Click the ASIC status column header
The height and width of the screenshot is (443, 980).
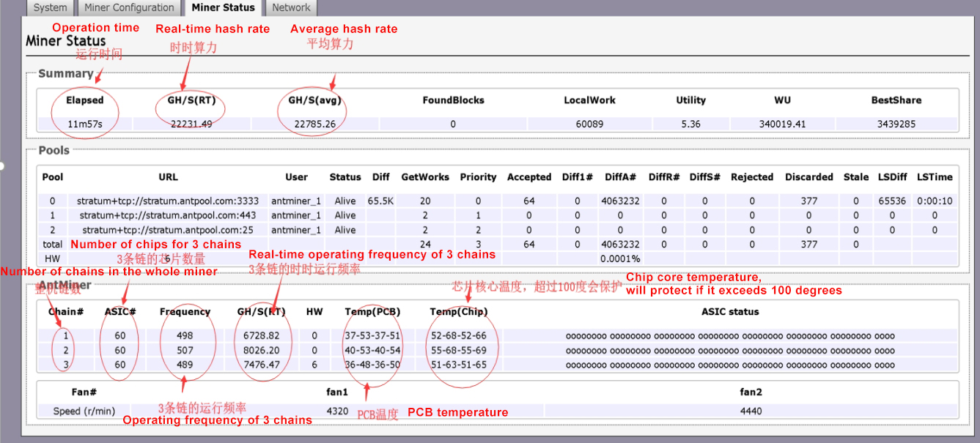(729, 312)
